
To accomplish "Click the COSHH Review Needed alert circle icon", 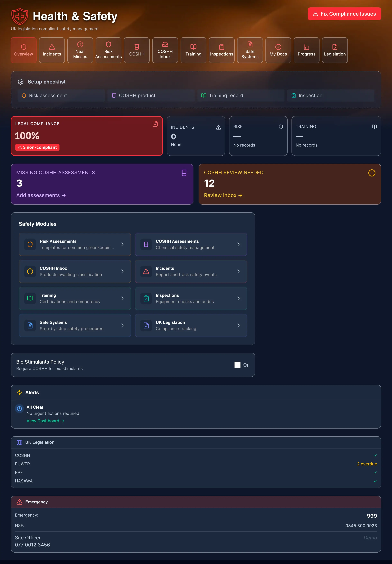I will (372, 173).
